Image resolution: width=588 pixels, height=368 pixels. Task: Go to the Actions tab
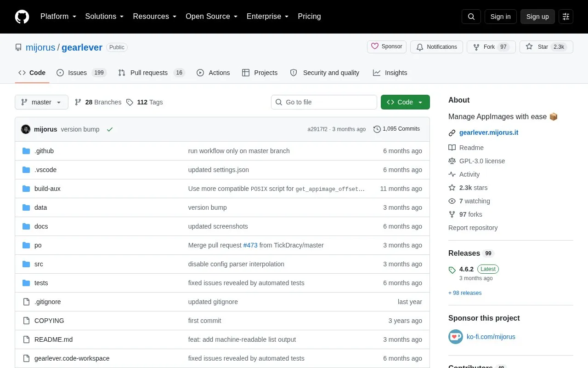[213, 73]
